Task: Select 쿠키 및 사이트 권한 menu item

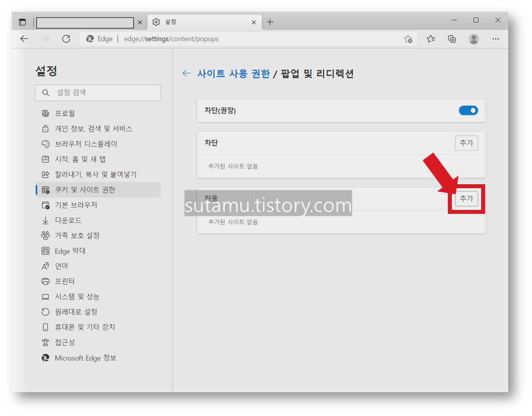Action: [x=98, y=190]
